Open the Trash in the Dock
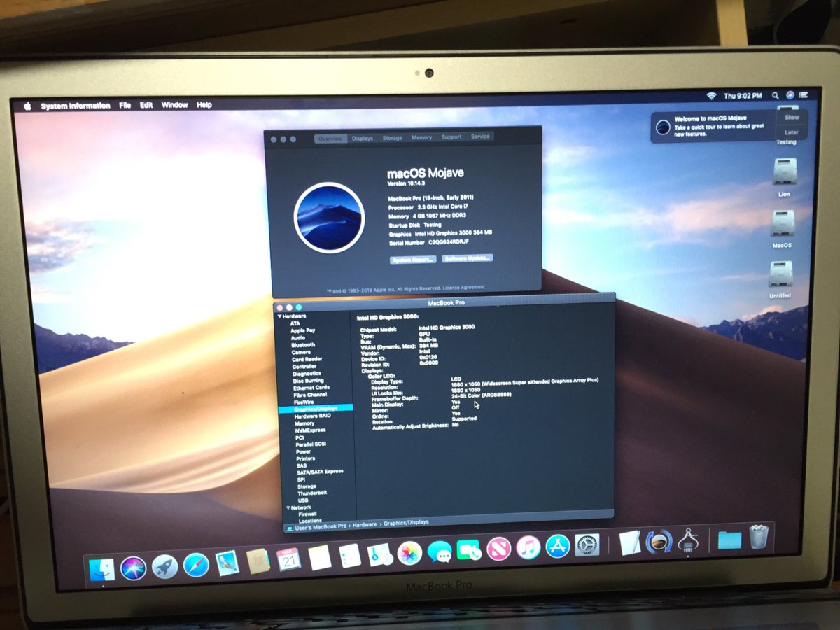840x630 pixels. point(759,537)
